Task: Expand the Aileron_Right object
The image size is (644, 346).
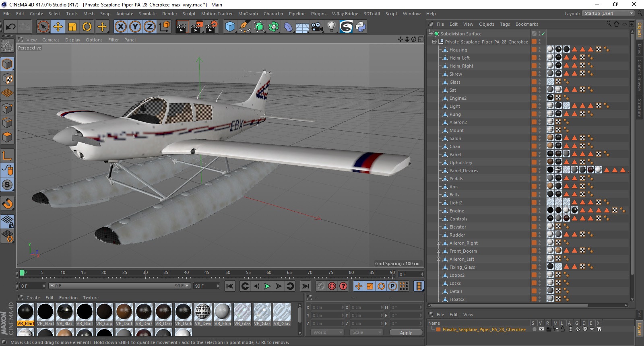Action: point(438,243)
